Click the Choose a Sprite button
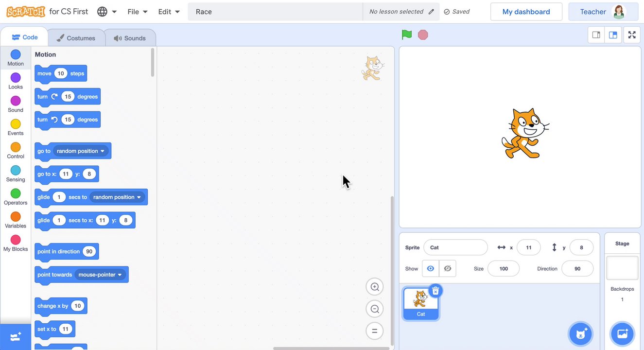The width and height of the screenshot is (644, 350). coord(580,333)
